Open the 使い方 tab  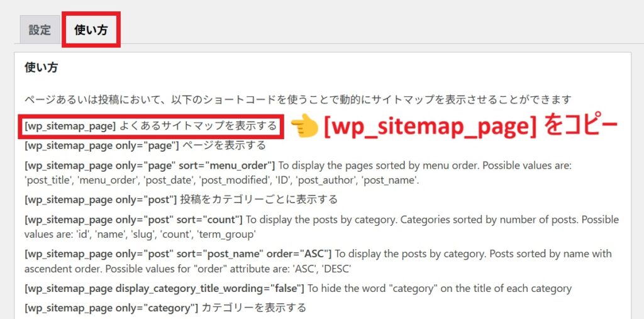tap(91, 30)
